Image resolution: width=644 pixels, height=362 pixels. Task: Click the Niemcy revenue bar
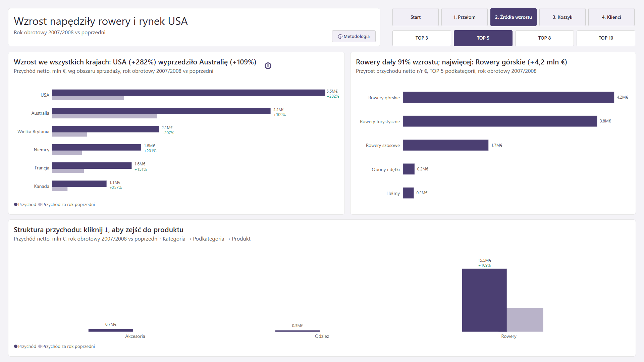pyautogui.click(x=97, y=147)
